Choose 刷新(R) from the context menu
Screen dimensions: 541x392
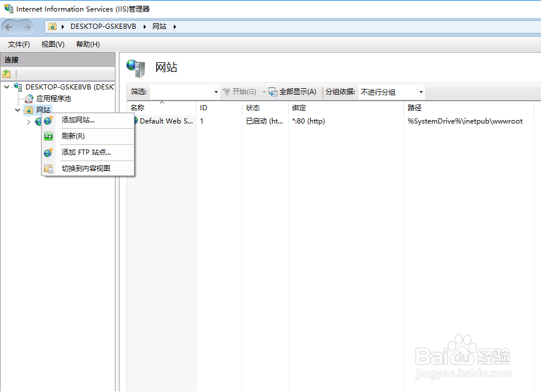pos(88,136)
